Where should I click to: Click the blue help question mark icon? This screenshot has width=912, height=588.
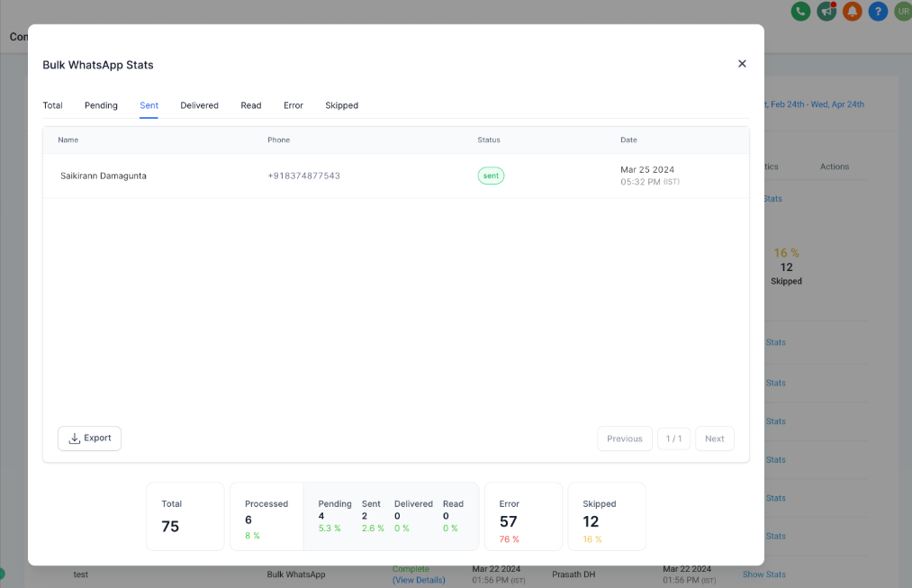tap(878, 11)
